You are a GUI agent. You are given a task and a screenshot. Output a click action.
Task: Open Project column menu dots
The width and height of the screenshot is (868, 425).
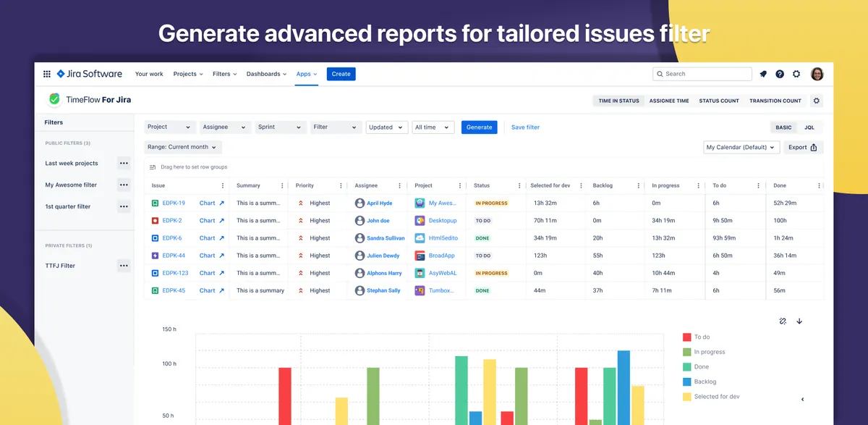(x=460, y=185)
